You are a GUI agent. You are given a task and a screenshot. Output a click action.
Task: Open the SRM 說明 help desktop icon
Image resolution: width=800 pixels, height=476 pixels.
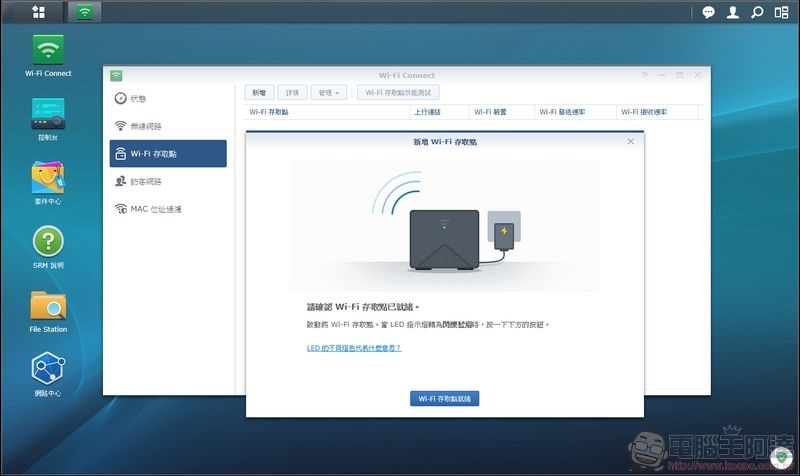coord(48,247)
